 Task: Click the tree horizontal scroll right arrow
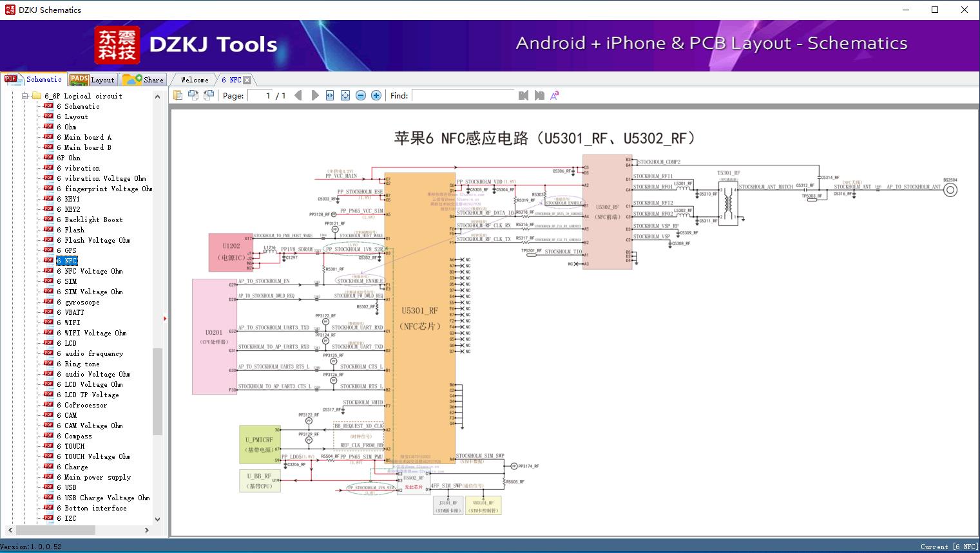click(x=147, y=530)
